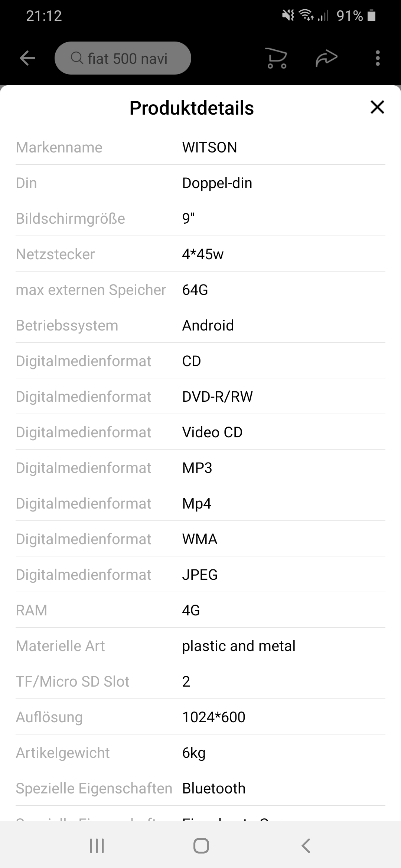Select the RAM 4G row
This screenshot has width=401, height=868.
[x=200, y=611]
